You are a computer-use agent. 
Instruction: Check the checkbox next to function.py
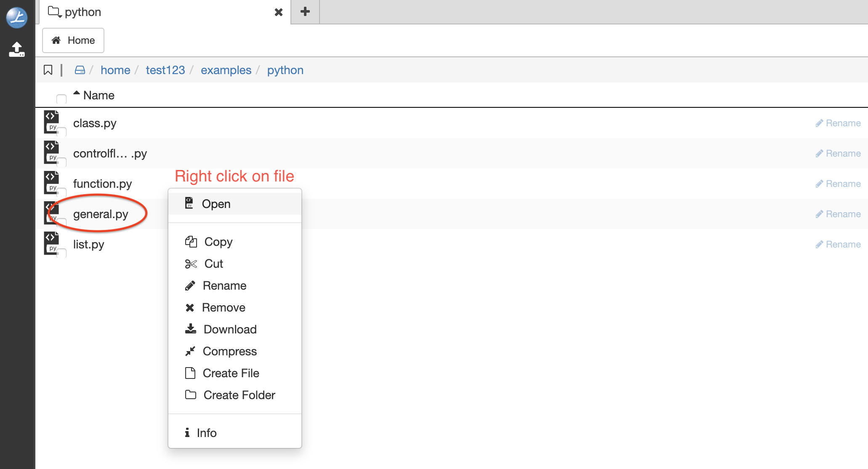click(61, 192)
